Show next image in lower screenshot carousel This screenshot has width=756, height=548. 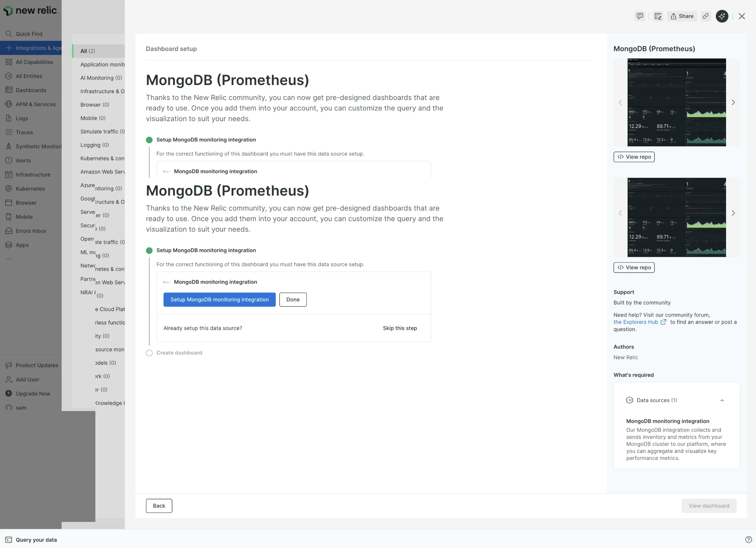[x=733, y=213]
